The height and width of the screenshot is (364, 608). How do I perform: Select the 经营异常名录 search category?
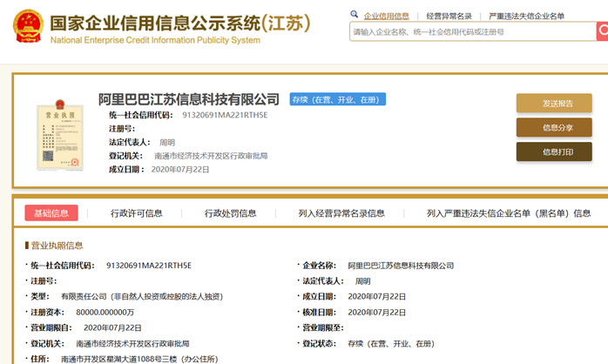[449, 17]
